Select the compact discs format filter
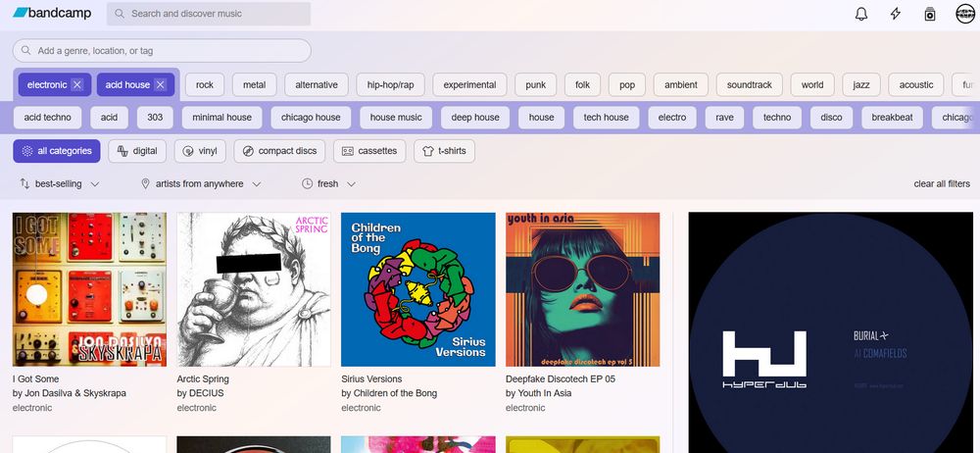This screenshot has height=453, width=980. pos(279,151)
